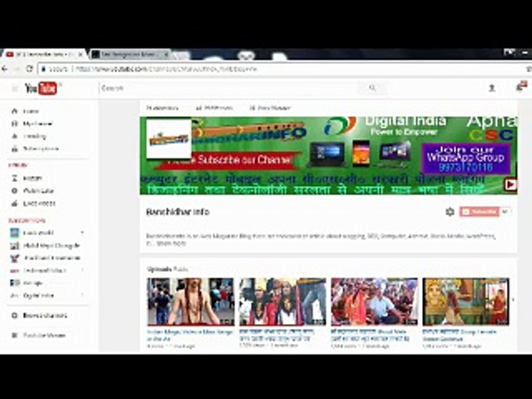The width and height of the screenshot is (532, 399).
Task: Open the hamburger guide menu beside YouTube logo
Action: pos(14,89)
